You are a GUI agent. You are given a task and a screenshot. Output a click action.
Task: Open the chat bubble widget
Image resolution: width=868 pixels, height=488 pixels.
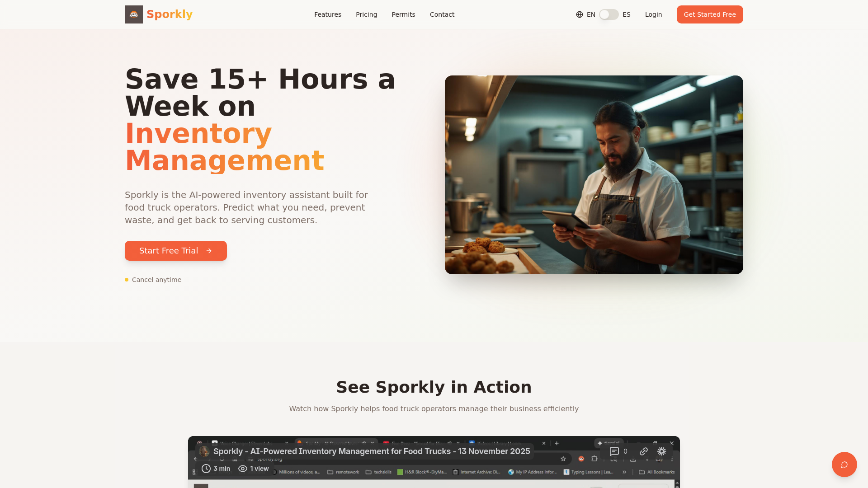click(844, 465)
